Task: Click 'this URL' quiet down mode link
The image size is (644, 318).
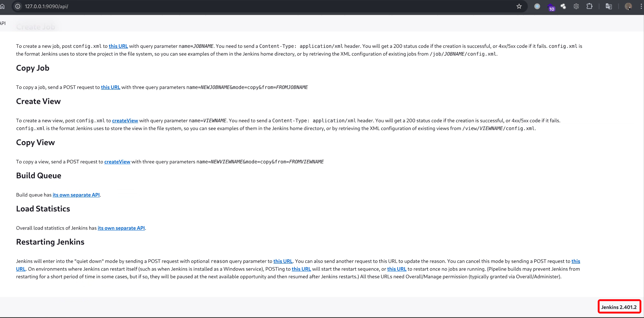Action: (x=283, y=261)
